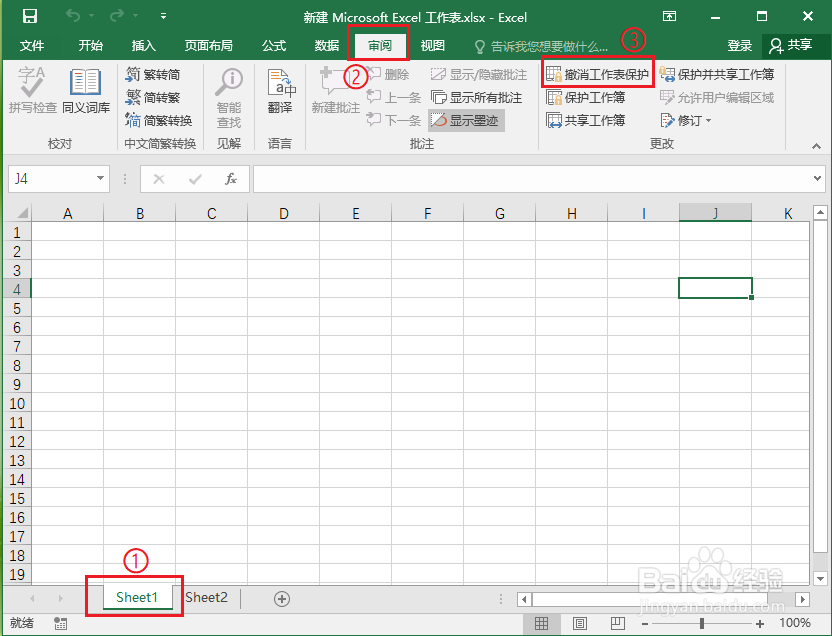The height and width of the screenshot is (636, 832).
Task: Click the 共享 share button
Action: [801, 44]
